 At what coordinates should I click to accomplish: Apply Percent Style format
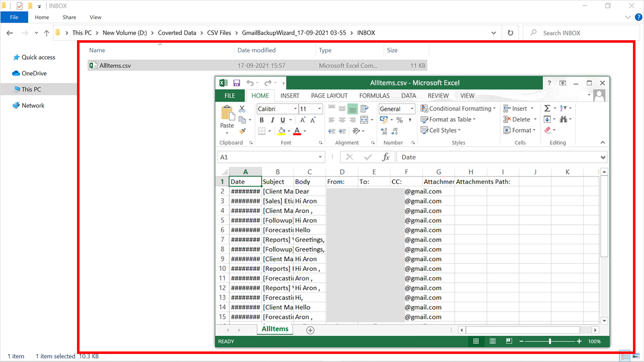(399, 120)
